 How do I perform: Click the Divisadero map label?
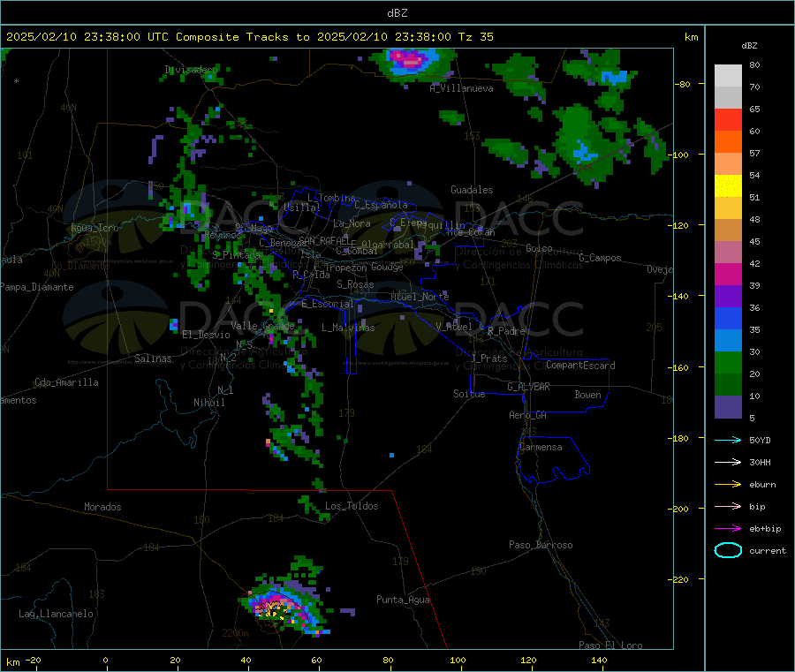tap(191, 70)
